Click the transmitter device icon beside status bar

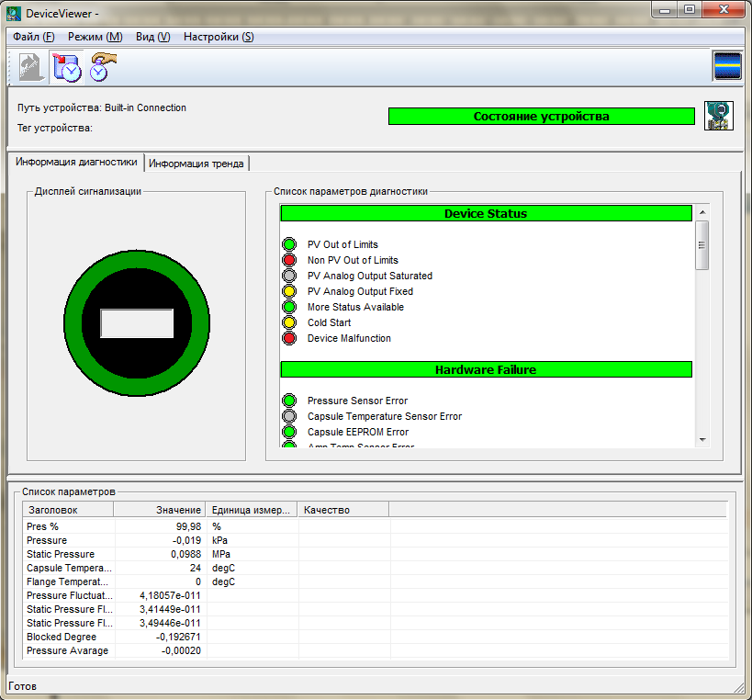(717, 116)
